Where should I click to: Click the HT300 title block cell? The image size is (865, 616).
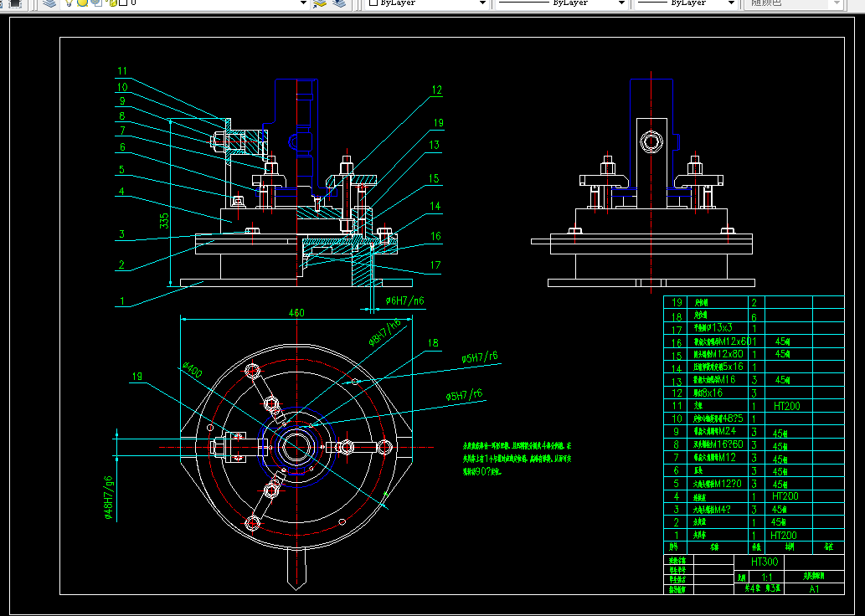[764, 562]
